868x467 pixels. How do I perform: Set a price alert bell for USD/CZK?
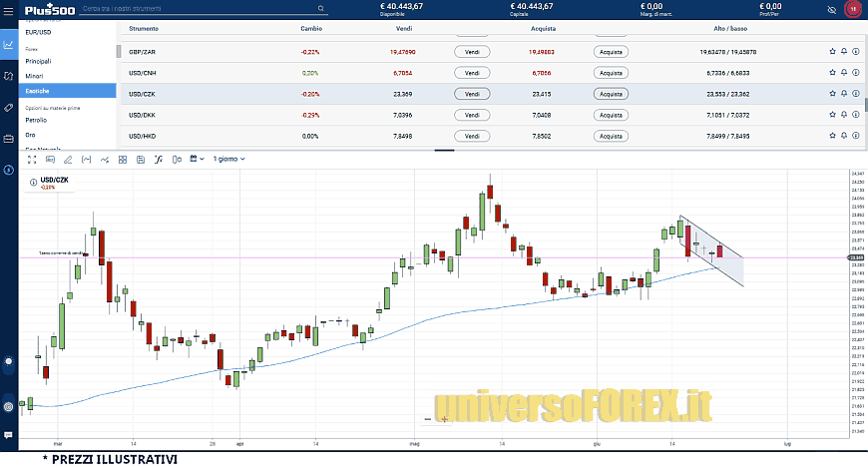click(844, 94)
